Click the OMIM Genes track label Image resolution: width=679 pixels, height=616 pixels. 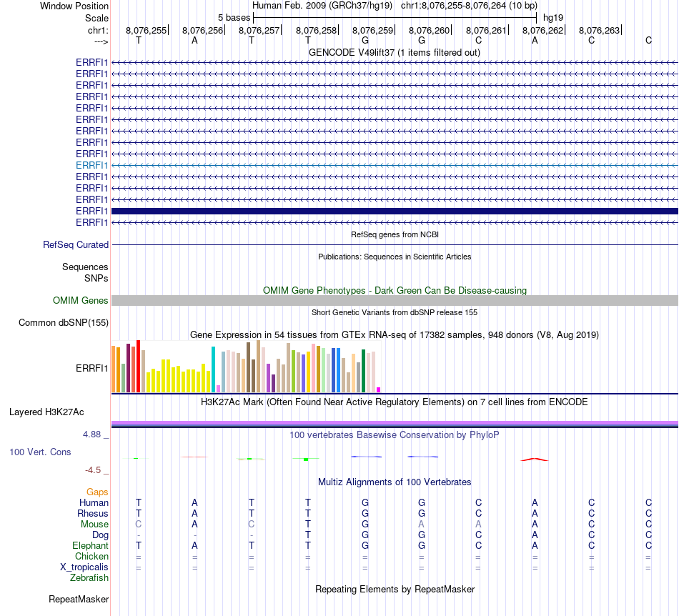(80, 300)
